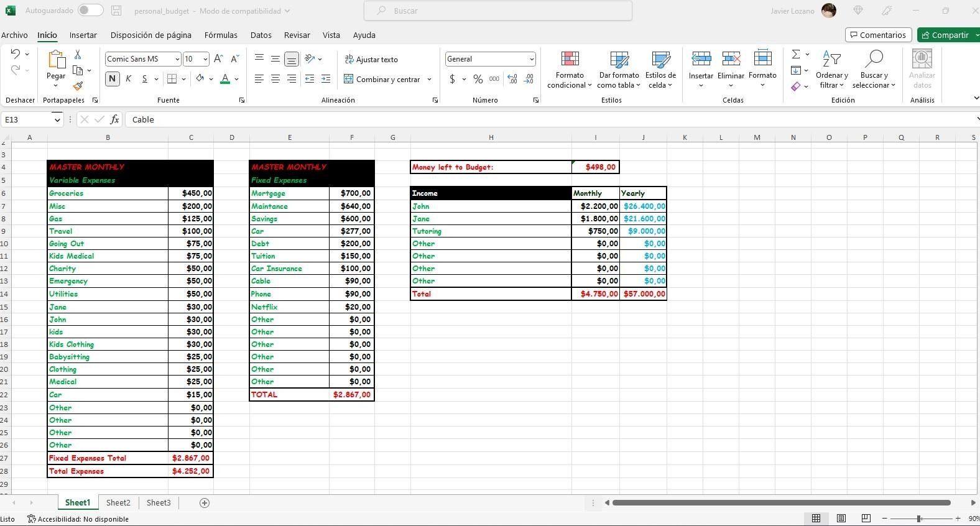Click the thousands separator 000 icon

(x=494, y=79)
